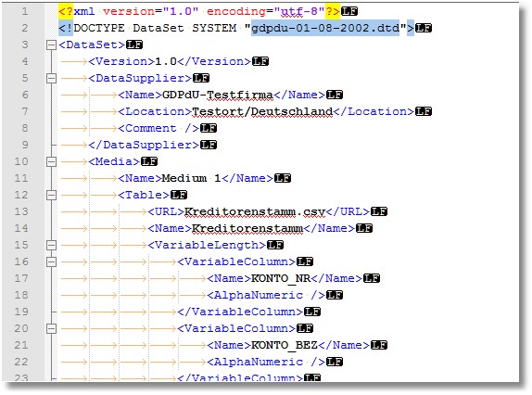Collapse the second VariableColumn fold marker
The width and height of the screenshot is (532, 395).
pyautogui.click(x=51, y=328)
